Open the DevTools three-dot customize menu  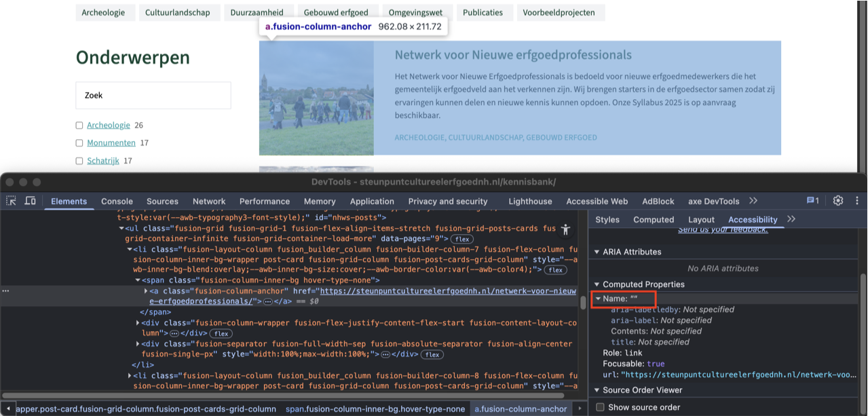(856, 201)
